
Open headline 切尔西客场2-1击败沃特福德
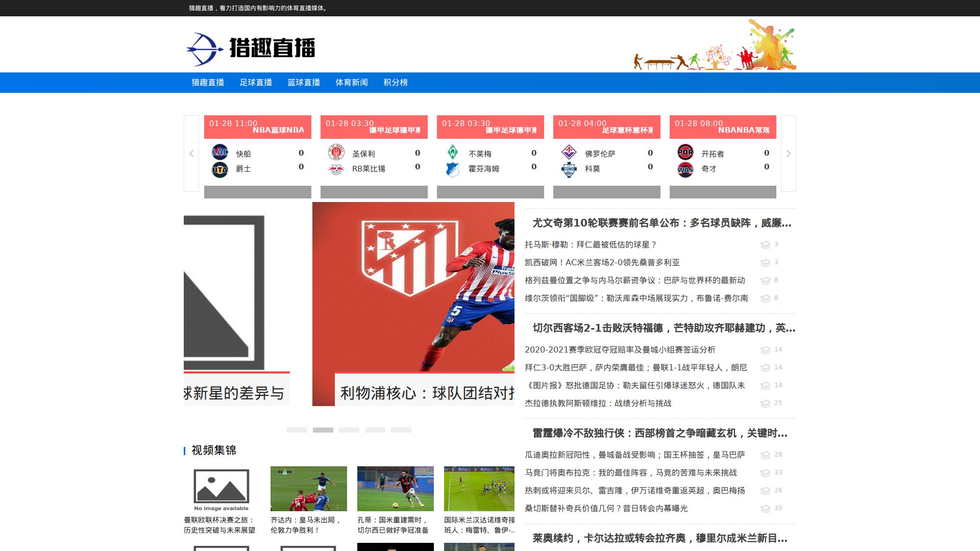[x=664, y=328]
